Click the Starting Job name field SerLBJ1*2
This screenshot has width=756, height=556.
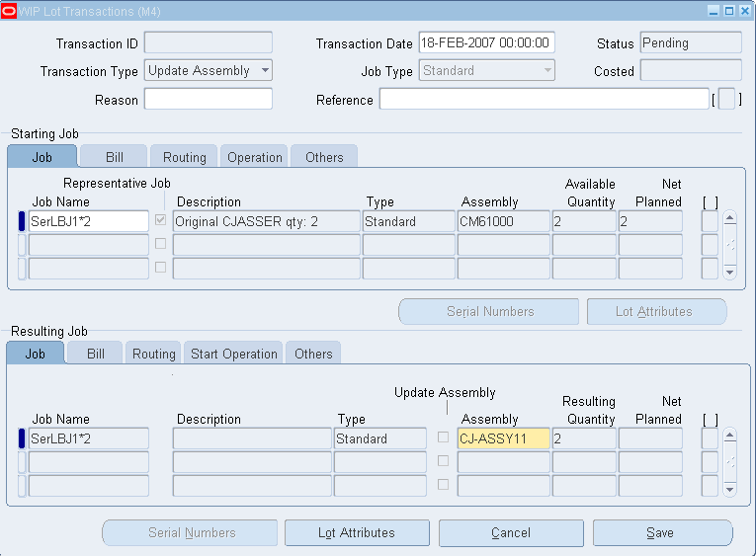click(x=89, y=221)
